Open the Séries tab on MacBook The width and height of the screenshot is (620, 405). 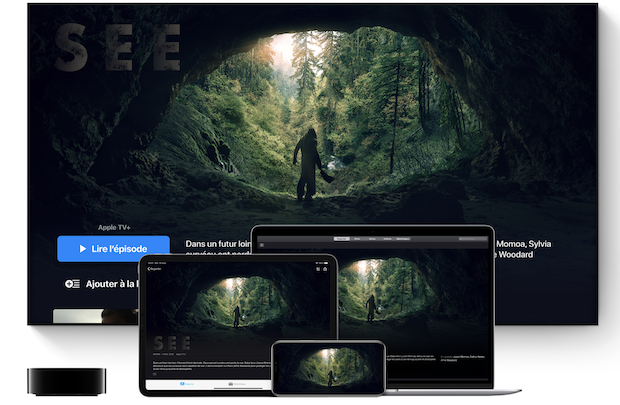pos(372,239)
